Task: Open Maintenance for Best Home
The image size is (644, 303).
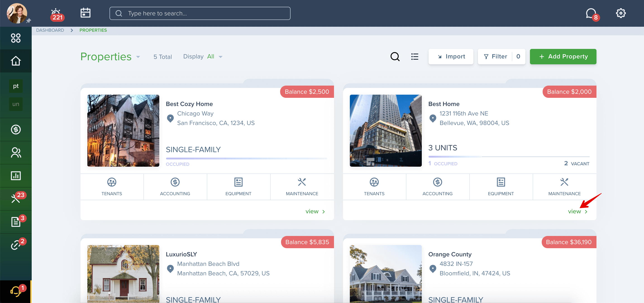Action: click(565, 187)
